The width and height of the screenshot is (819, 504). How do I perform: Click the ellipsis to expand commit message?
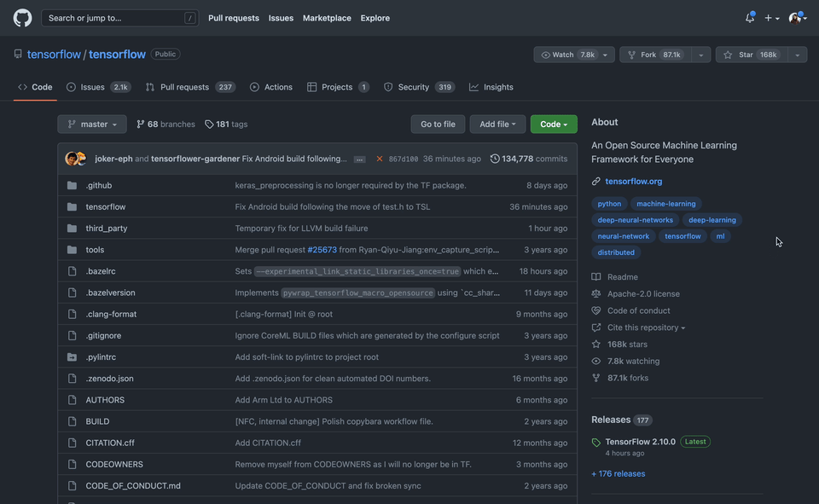(359, 159)
